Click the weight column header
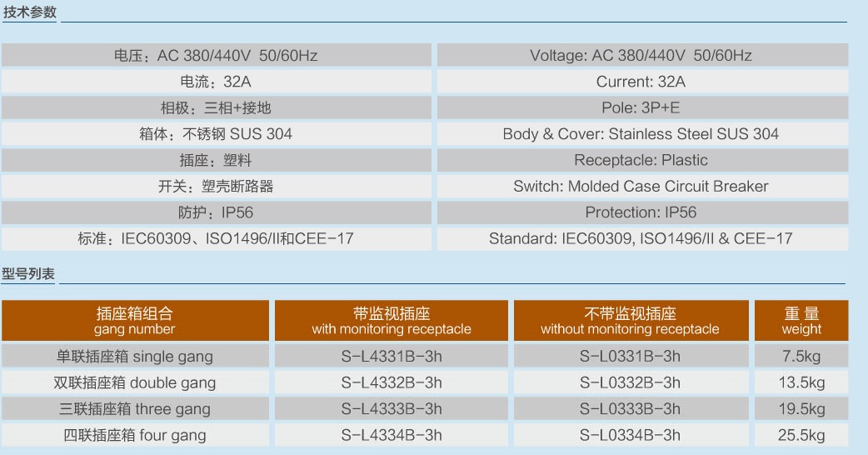 point(801,321)
